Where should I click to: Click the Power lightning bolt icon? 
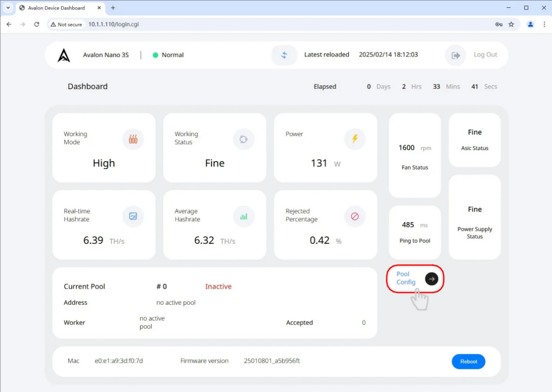click(355, 139)
